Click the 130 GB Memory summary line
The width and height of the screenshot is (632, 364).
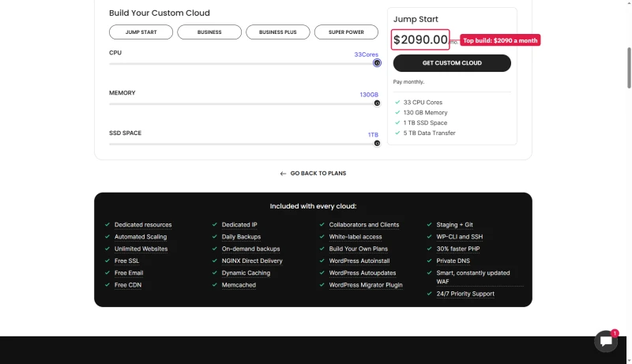[425, 113]
